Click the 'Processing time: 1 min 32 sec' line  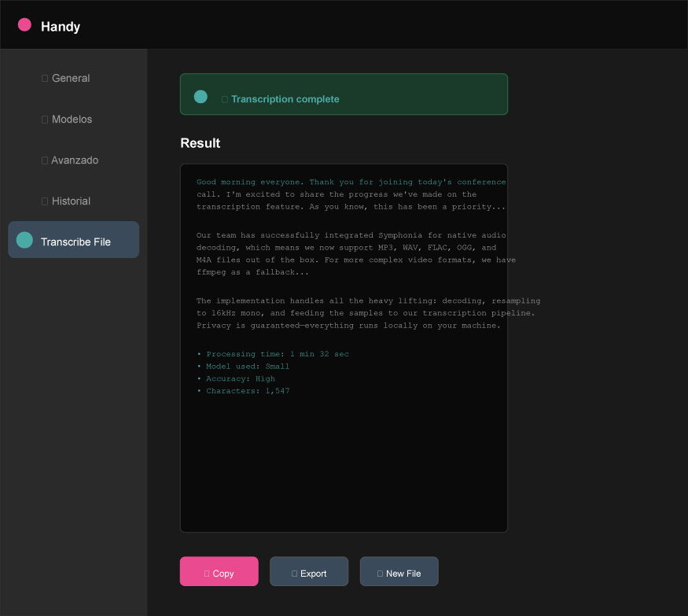(x=273, y=354)
